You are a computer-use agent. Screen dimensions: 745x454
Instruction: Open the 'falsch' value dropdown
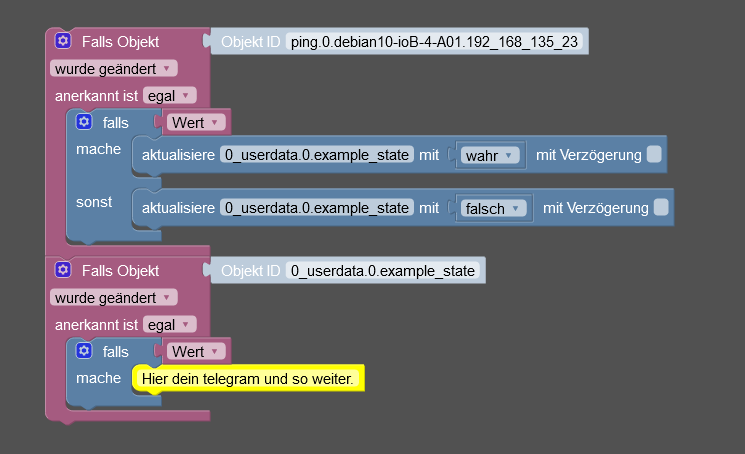(x=493, y=208)
